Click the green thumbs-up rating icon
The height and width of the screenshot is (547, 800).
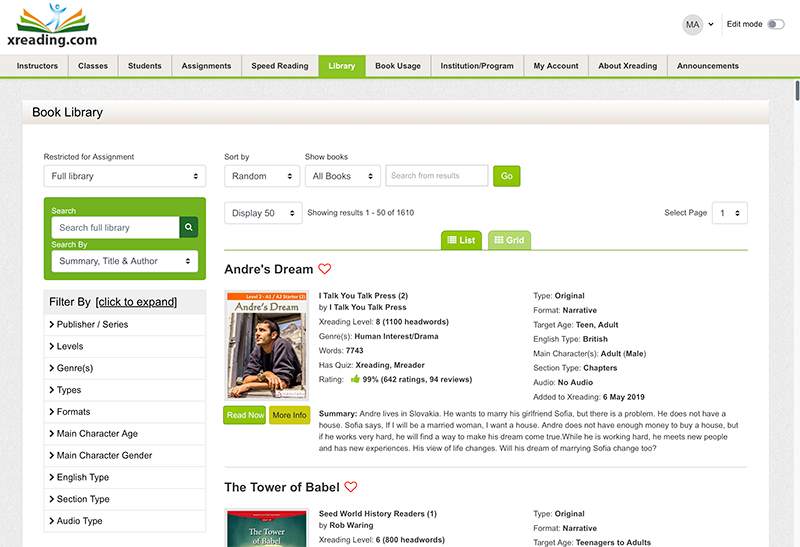point(354,379)
